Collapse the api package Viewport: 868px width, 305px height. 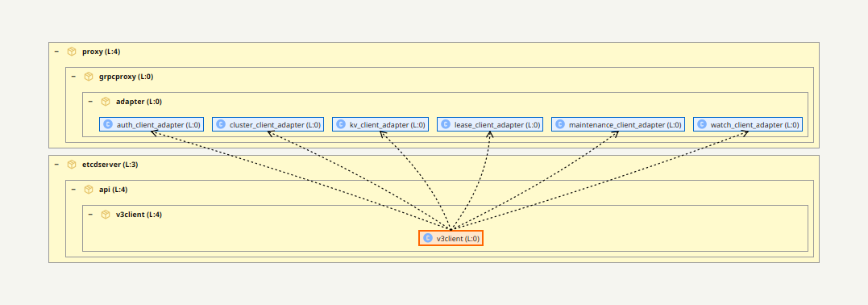tap(73, 190)
